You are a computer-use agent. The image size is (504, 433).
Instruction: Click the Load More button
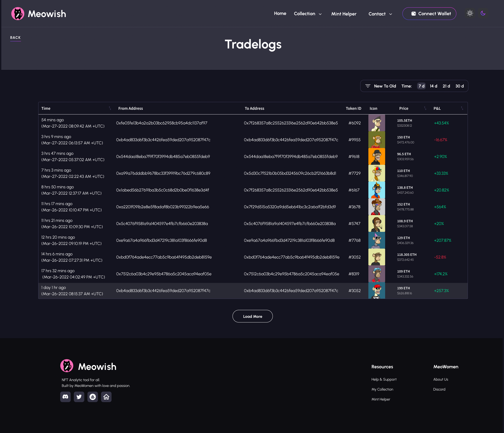point(253,316)
